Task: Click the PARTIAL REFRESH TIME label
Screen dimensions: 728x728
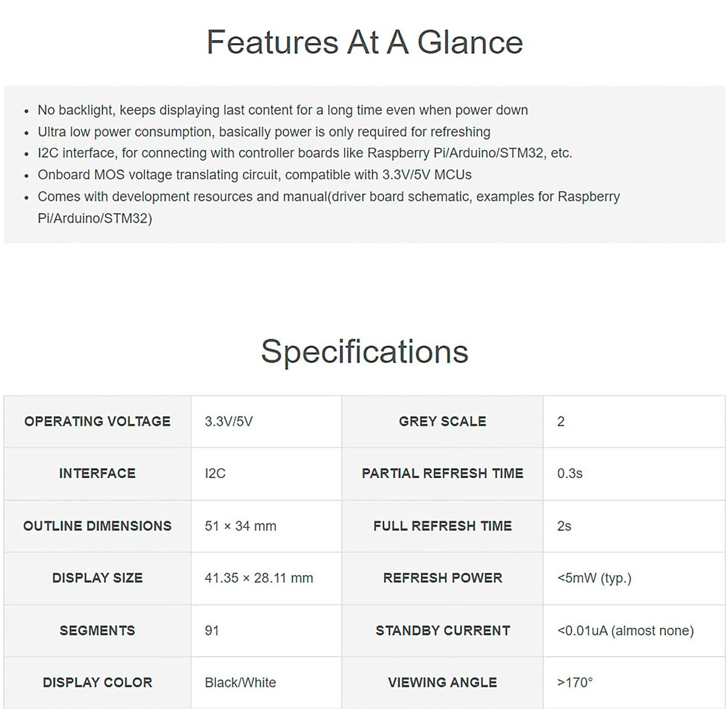Action: 442,474
